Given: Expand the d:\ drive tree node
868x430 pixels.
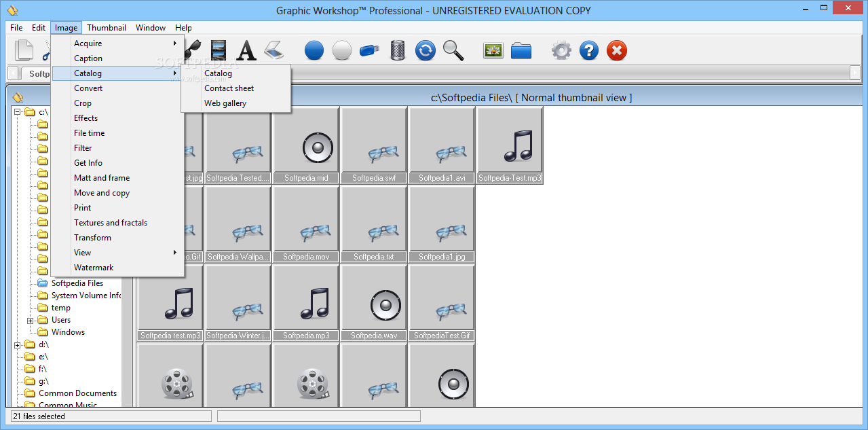Looking at the screenshot, I should coord(18,344).
